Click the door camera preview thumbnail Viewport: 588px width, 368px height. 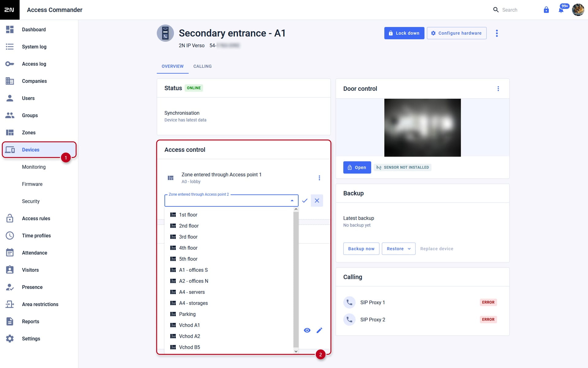pos(423,128)
